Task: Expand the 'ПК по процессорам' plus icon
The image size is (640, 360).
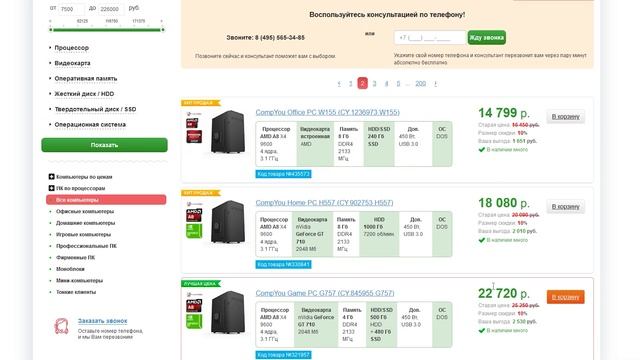Action: click(51, 188)
